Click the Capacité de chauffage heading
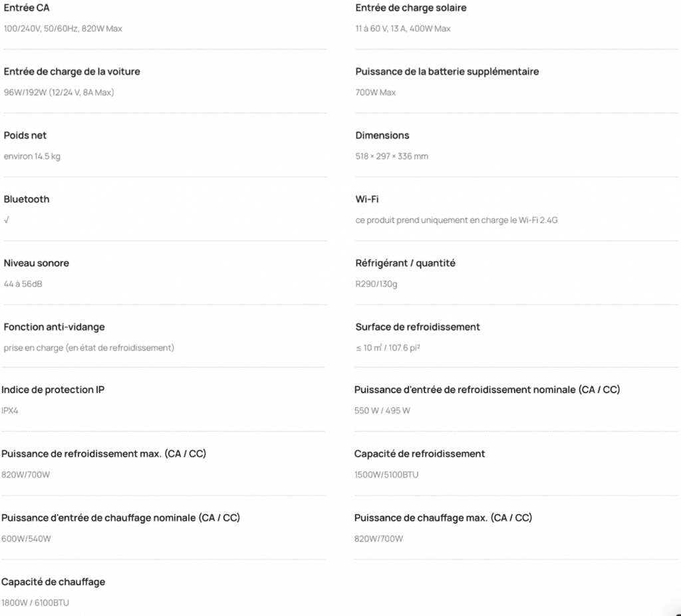The height and width of the screenshot is (616, 681). pyautogui.click(x=53, y=582)
